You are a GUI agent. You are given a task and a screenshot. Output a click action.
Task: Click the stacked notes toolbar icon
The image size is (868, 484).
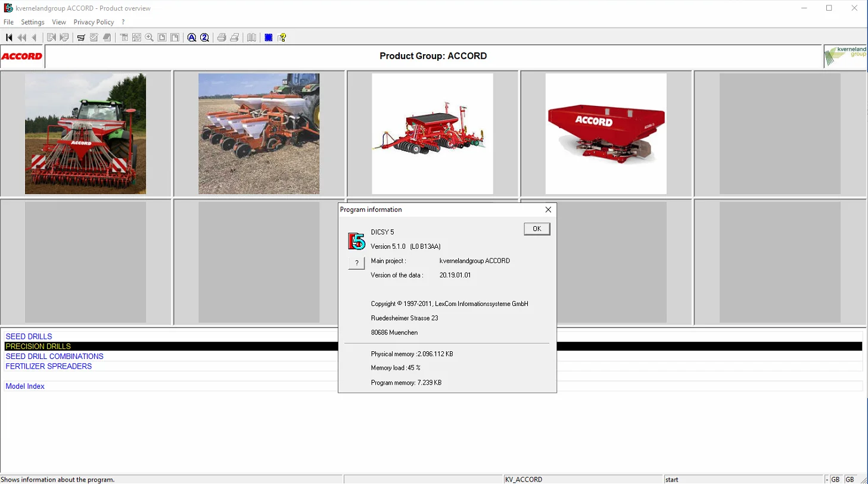pyautogui.click(x=107, y=38)
